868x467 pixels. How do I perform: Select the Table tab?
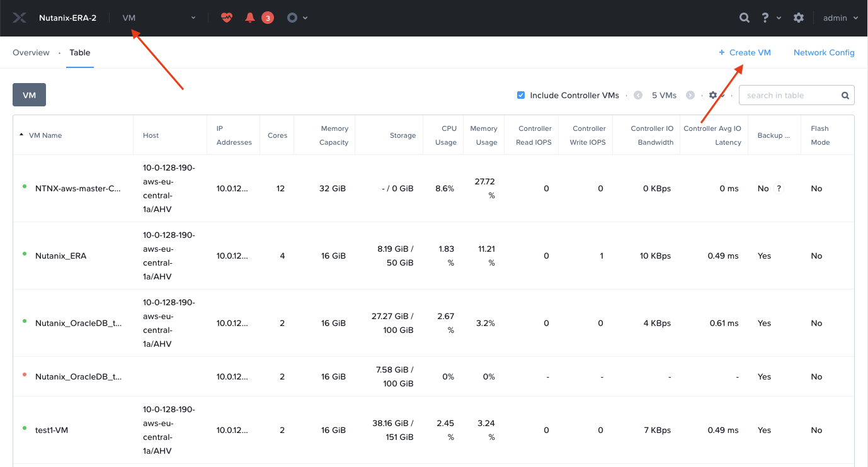80,53
